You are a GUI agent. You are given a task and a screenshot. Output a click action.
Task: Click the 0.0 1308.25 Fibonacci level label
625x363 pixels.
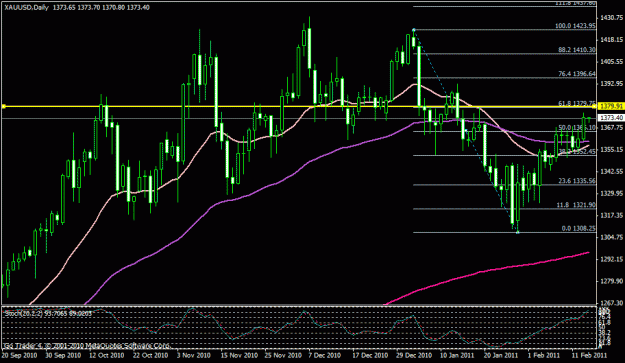[x=579, y=229]
